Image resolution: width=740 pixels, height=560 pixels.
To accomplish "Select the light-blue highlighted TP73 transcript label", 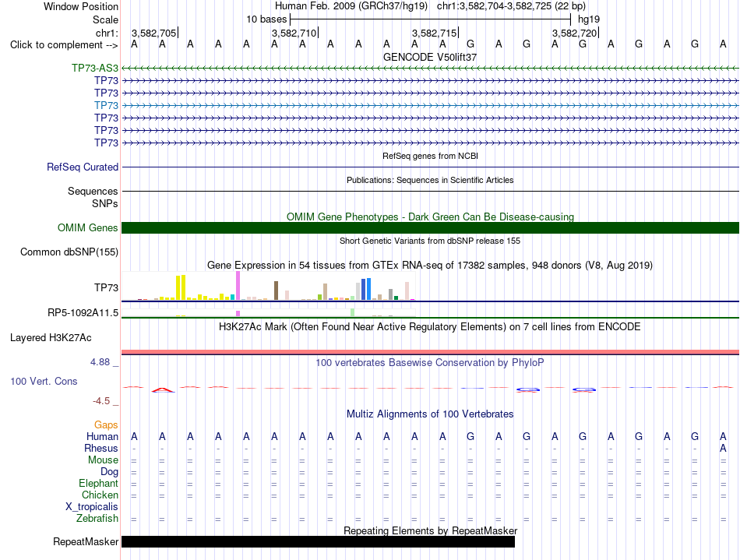I will [x=106, y=105].
